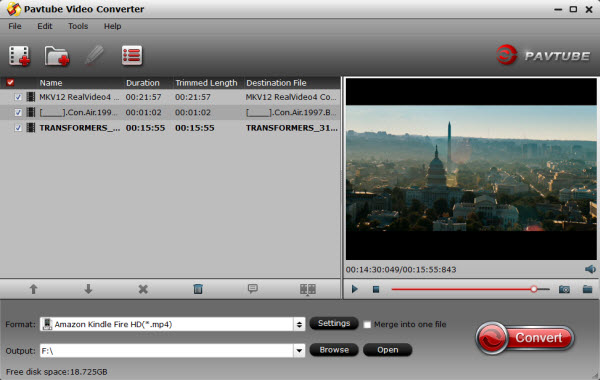Click the Add from folder icon
Image resolution: width=600 pixels, height=380 pixels.
(57, 56)
